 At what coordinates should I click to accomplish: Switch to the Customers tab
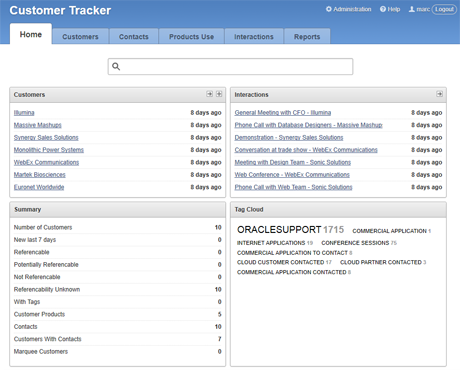80,36
